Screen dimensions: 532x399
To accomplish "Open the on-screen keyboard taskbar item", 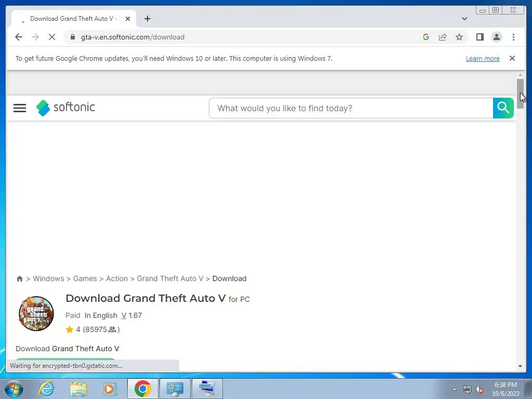I will coord(207,389).
